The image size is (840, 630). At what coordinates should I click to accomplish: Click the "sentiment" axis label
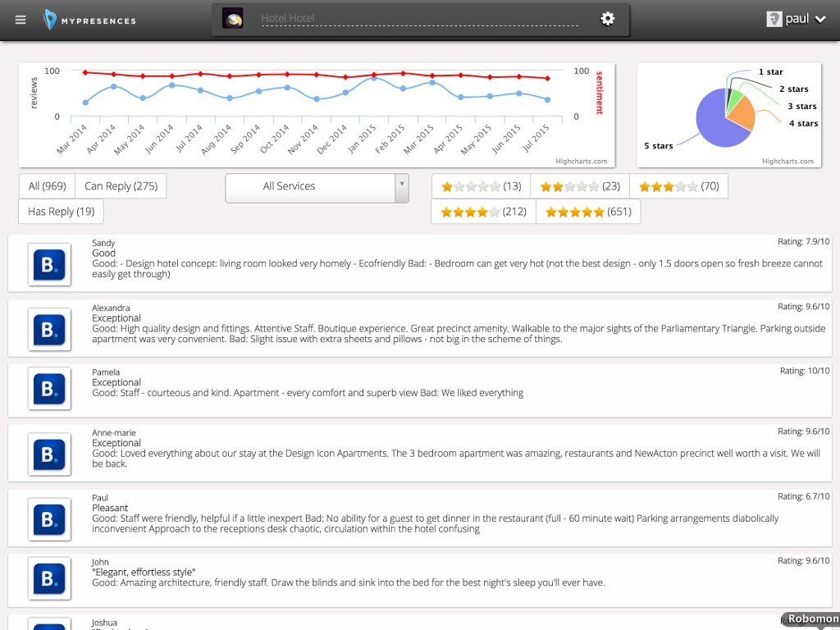tap(600, 93)
